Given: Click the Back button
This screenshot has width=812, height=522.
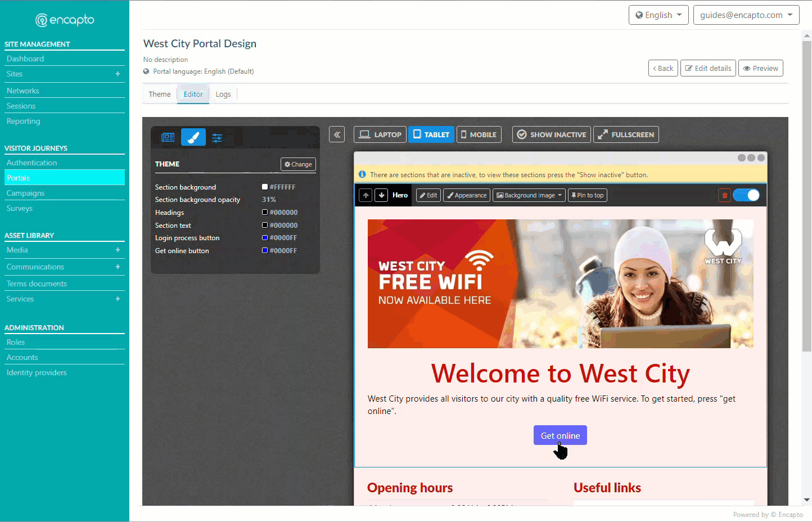Looking at the screenshot, I should [x=663, y=68].
